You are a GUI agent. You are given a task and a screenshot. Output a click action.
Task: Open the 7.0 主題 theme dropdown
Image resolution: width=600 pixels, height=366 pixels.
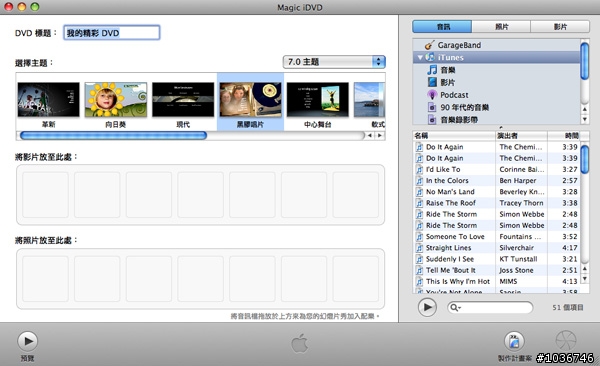(334, 62)
